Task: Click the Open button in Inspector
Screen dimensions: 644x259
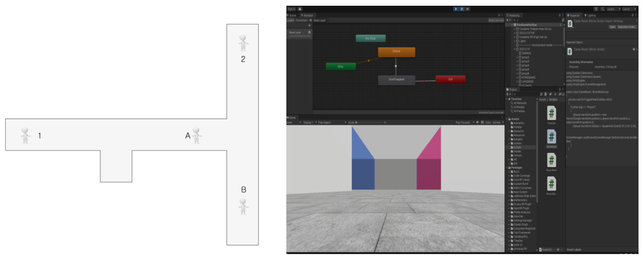Action: [x=612, y=27]
